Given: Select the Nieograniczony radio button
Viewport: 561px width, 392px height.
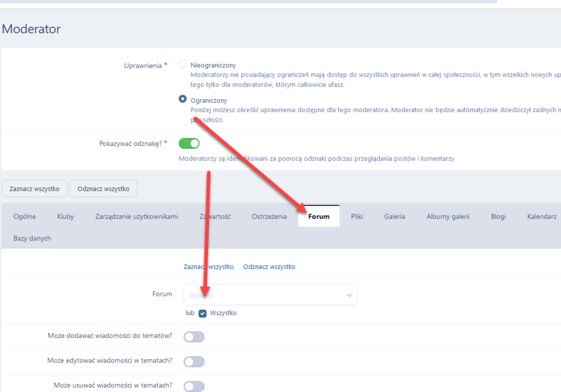Looking at the screenshot, I should pyautogui.click(x=182, y=64).
